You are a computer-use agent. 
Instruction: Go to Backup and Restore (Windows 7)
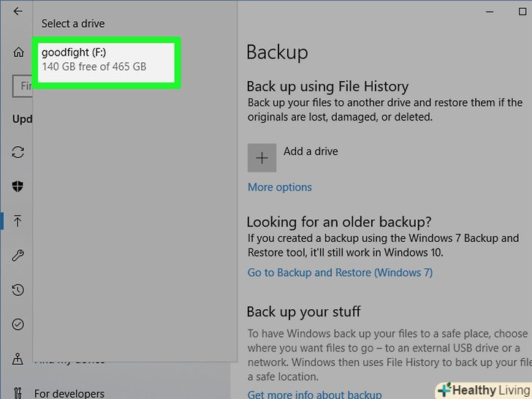(x=340, y=273)
